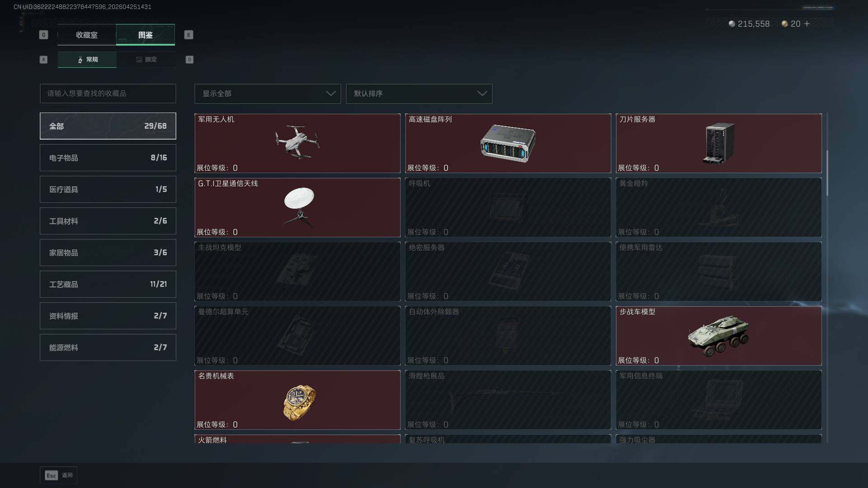Select the G.T.I卫星通信天线 satellite dish item
This screenshot has height=488, width=868.
pyautogui.click(x=297, y=207)
